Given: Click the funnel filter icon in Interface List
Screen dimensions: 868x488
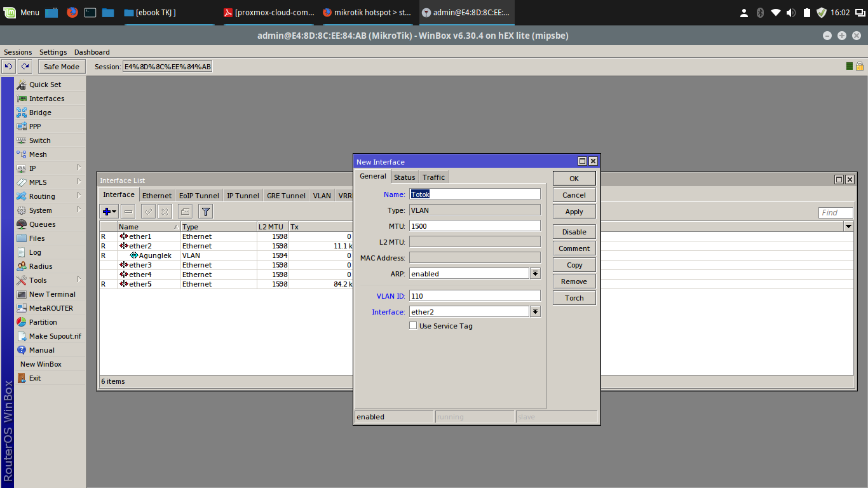Looking at the screenshot, I should (x=205, y=212).
